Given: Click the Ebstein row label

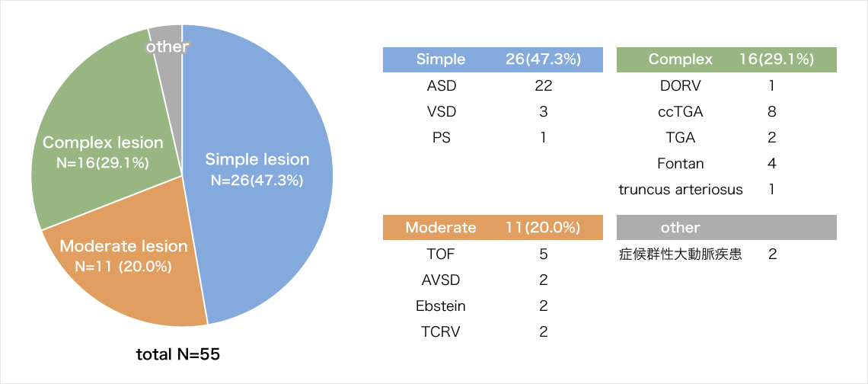Looking at the screenshot, I should pyautogui.click(x=441, y=306).
